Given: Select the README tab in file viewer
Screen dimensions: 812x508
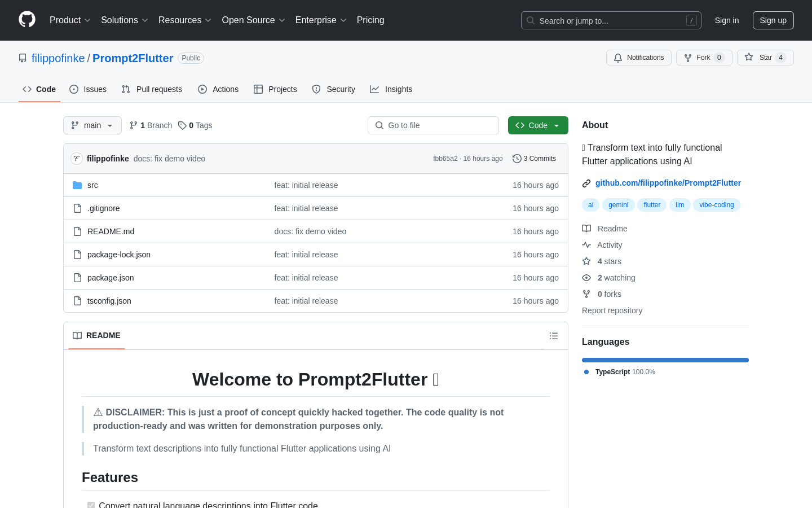Looking at the screenshot, I should [x=96, y=335].
